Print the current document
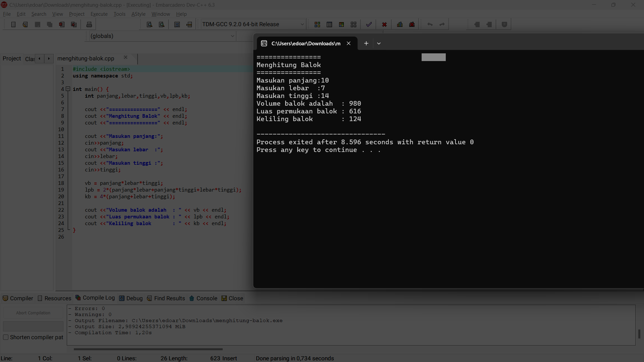Image resolution: width=644 pixels, height=362 pixels. tap(89, 24)
